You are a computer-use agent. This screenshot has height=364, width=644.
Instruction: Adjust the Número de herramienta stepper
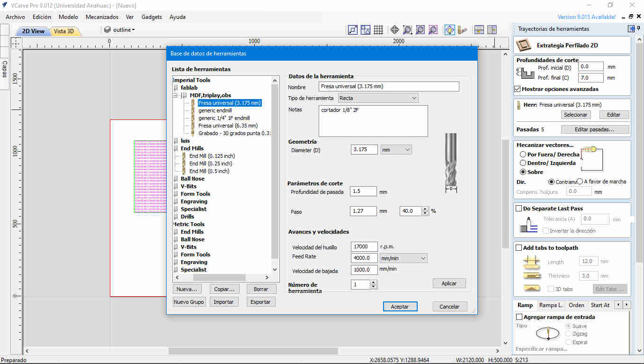[x=373, y=284]
